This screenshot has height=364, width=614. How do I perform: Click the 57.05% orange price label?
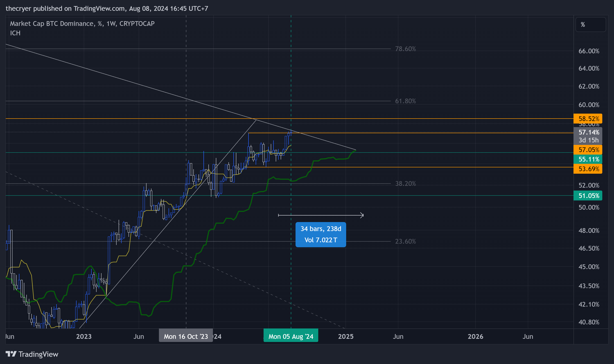point(588,150)
